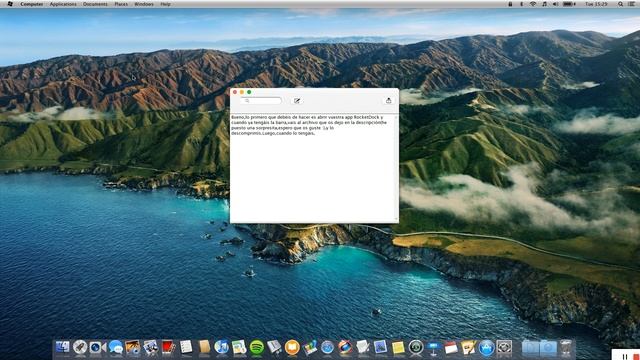Open the Windows menu
Viewport: 640px width, 360px height.
coord(144,4)
